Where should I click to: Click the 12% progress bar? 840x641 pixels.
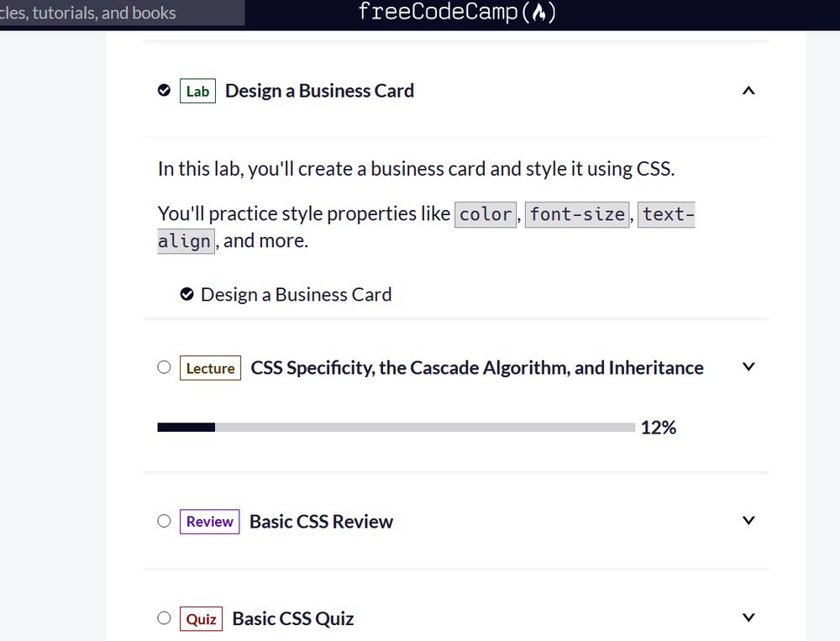coord(395,428)
